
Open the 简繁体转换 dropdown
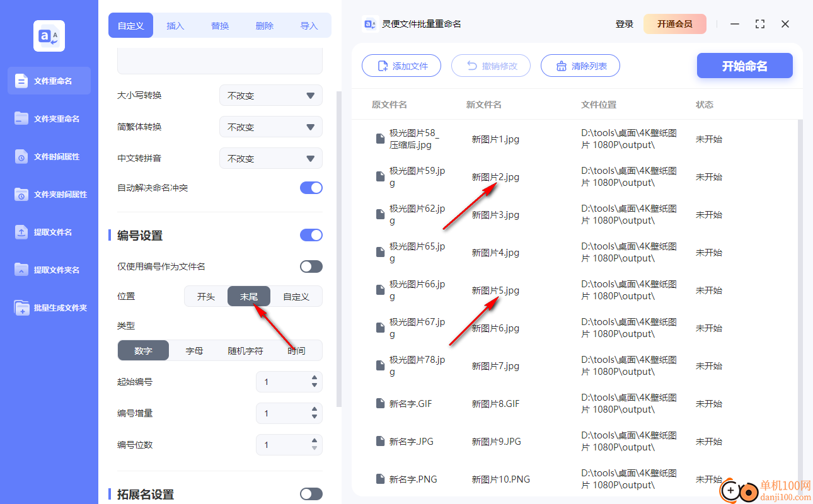point(271,127)
